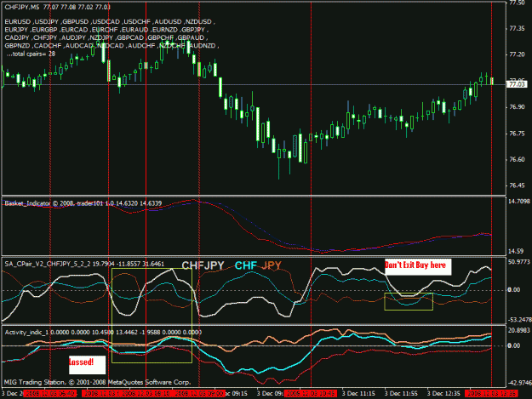This screenshot has width=532, height=399.
Task: Click the 77.35 price axis label
Action: (x=517, y=29)
